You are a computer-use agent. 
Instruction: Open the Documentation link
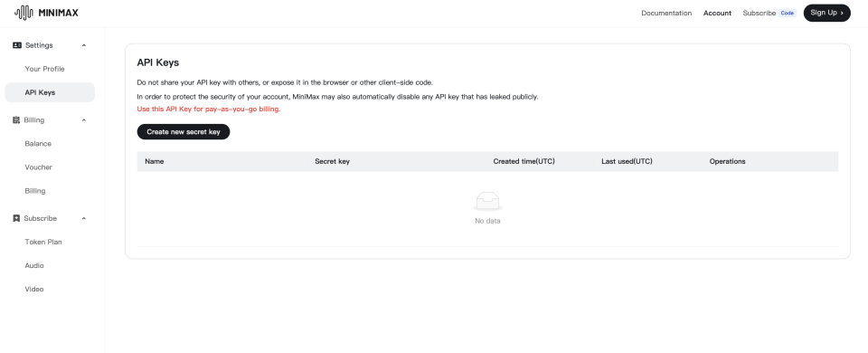click(666, 13)
